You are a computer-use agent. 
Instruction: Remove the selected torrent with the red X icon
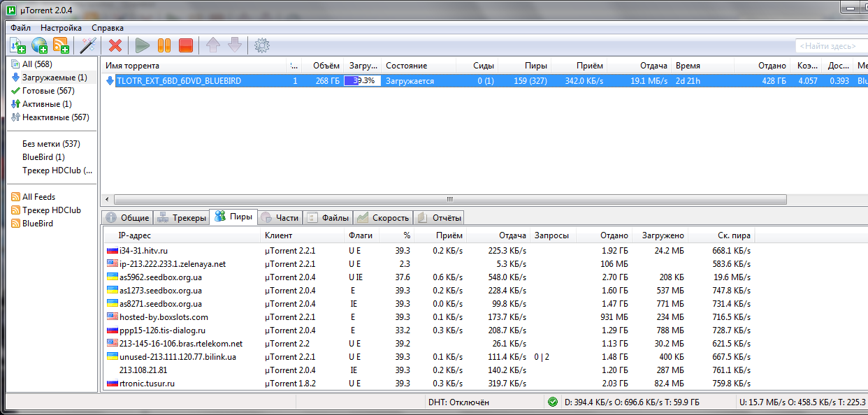pyautogui.click(x=115, y=45)
